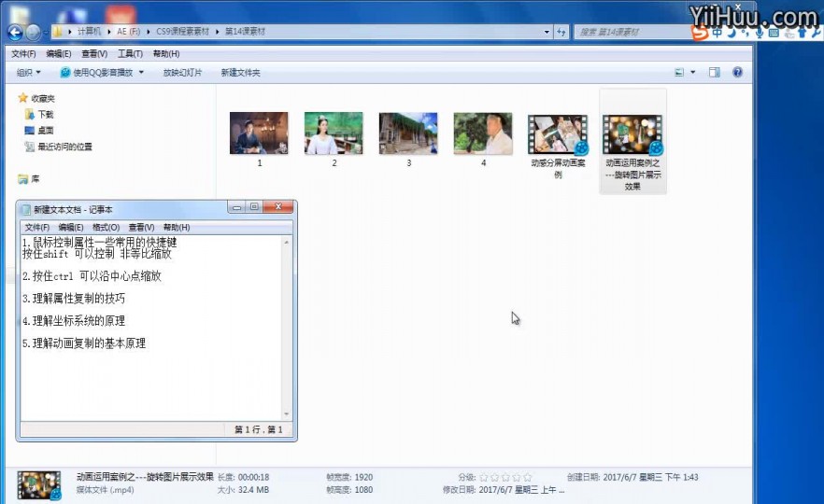Open Notepad 文件(F) menu

(36, 228)
